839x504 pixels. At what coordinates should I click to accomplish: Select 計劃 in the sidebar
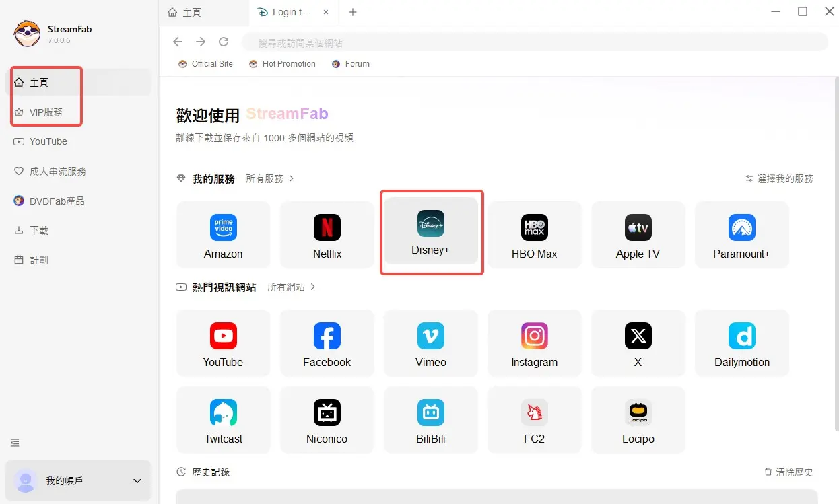click(78, 260)
